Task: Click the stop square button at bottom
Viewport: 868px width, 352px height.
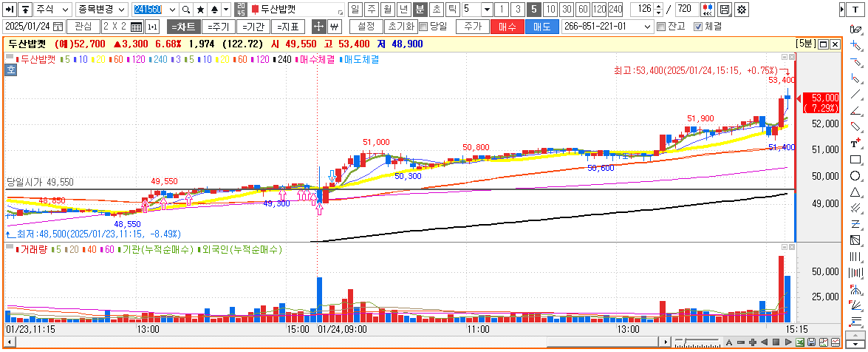Action: coord(776,342)
